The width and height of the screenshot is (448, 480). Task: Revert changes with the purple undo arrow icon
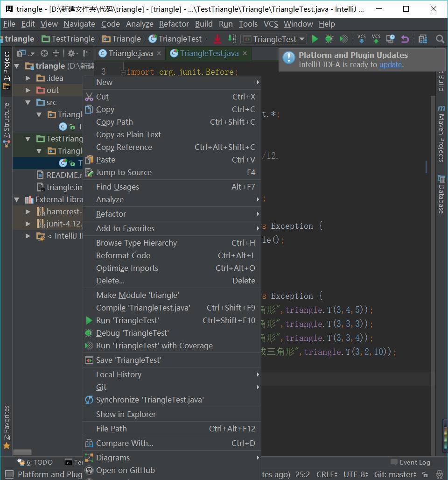405,39
